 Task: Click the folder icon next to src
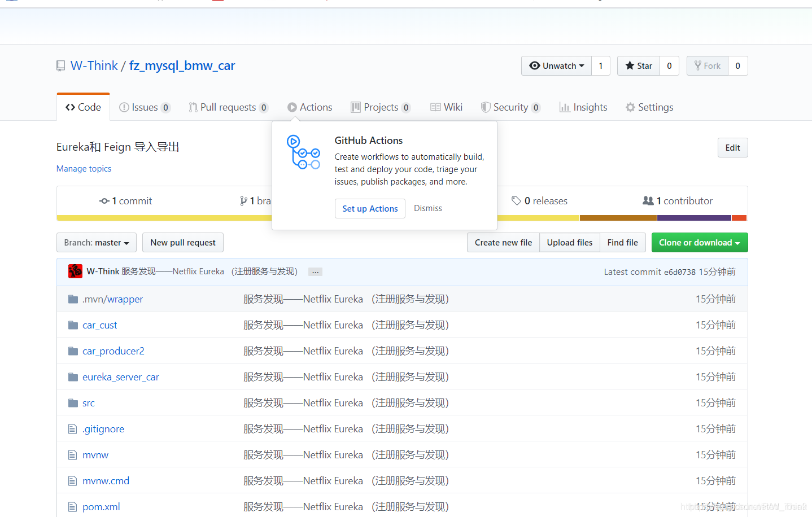[73, 403]
